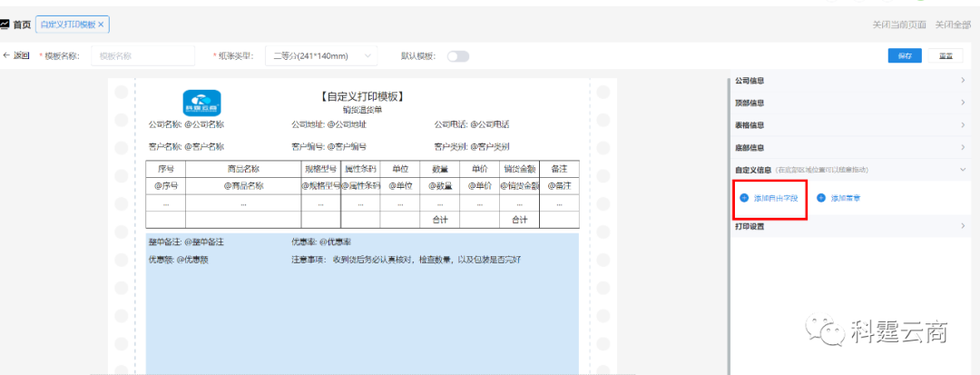Collapse the 自定义信息 section
Viewport: 980px width, 375px height.
[850, 170]
